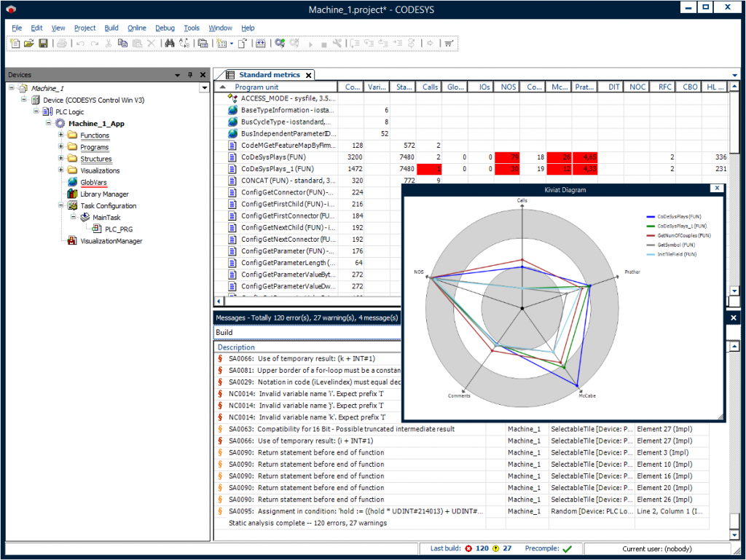Select PLC_PRG in the device tree
Image resolution: width=746 pixels, height=560 pixels.
[x=119, y=229]
